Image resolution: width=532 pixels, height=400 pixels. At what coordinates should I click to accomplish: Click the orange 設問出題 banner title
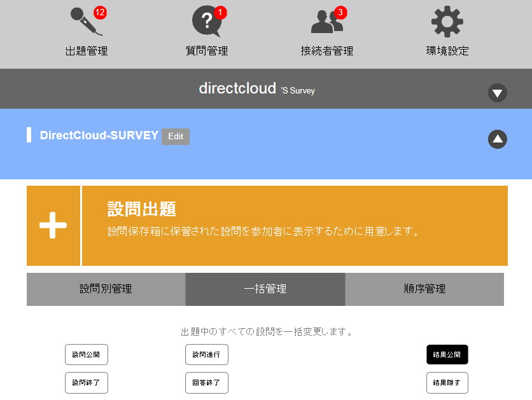(x=142, y=209)
